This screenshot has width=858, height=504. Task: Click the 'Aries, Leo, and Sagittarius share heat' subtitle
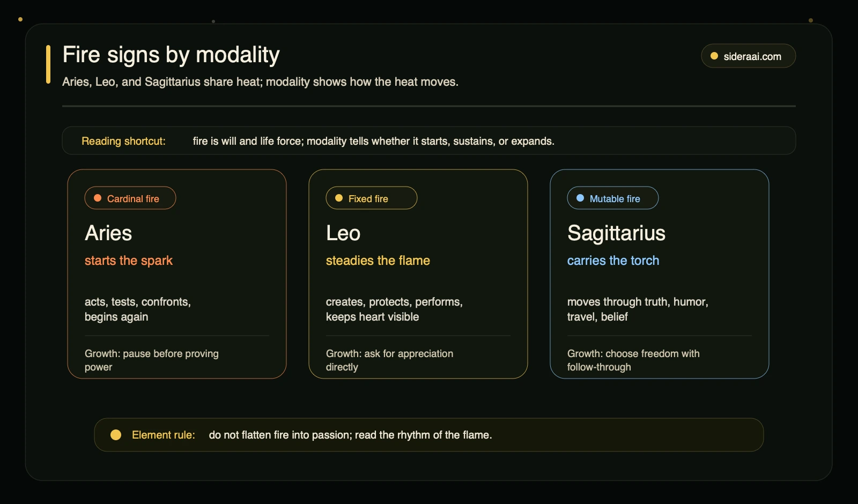[x=260, y=82]
